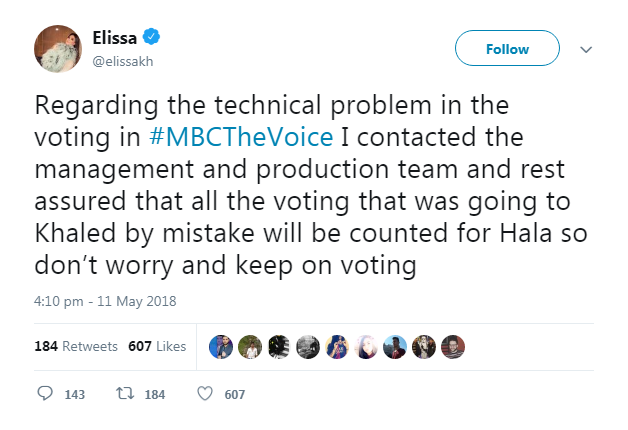Screen dimensions: 628x430
Task: Click the reply speech bubble icon
Action: coord(44,394)
